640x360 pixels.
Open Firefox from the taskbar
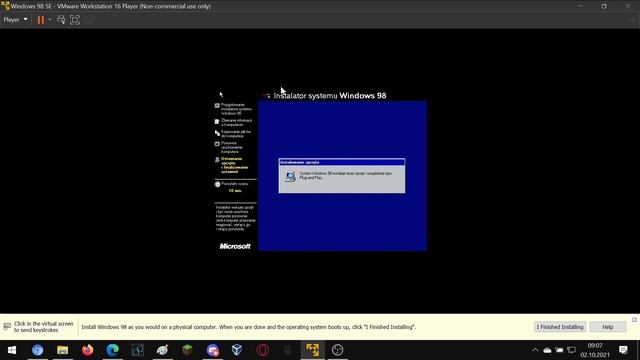point(87,350)
